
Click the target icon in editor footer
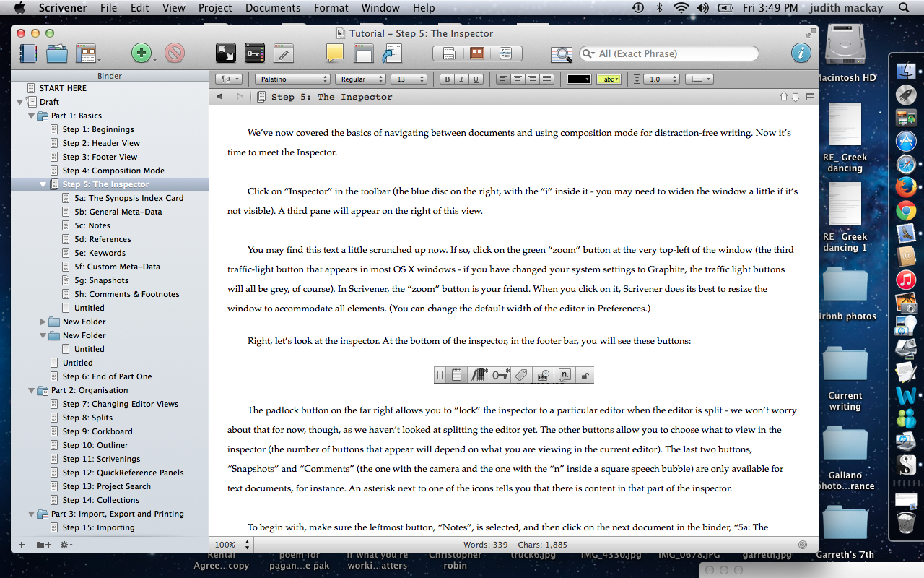[x=803, y=545]
